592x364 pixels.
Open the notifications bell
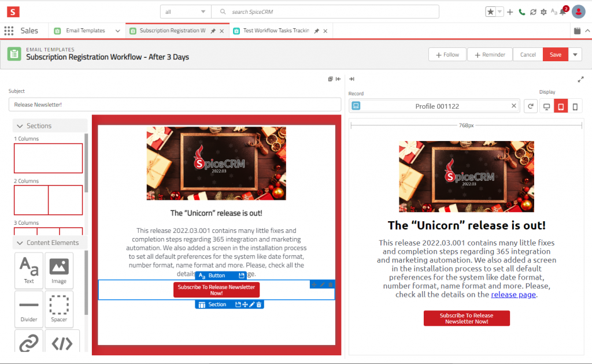pyautogui.click(x=563, y=12)
